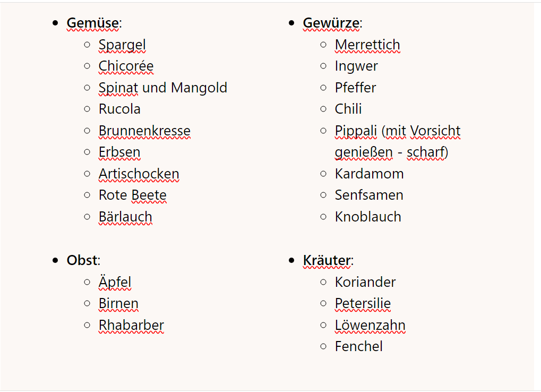Click the underlined word Merrettich

(367, 45)
